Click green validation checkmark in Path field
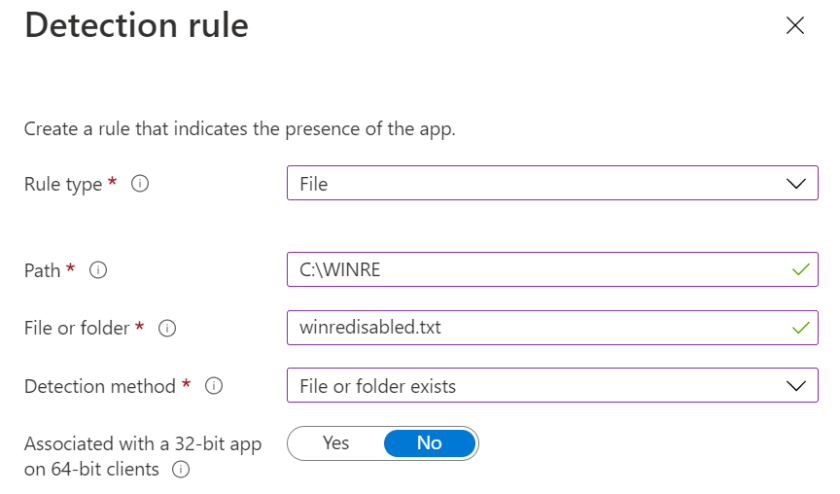The height and width of the screenshot is (494, 840). [800, 270]
